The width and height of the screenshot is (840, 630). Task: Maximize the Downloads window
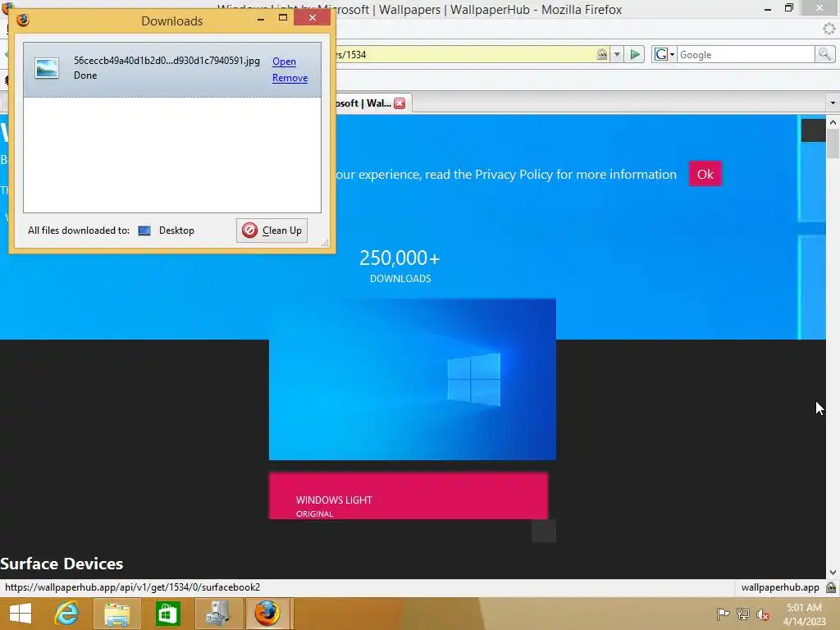tap(283, 18)
